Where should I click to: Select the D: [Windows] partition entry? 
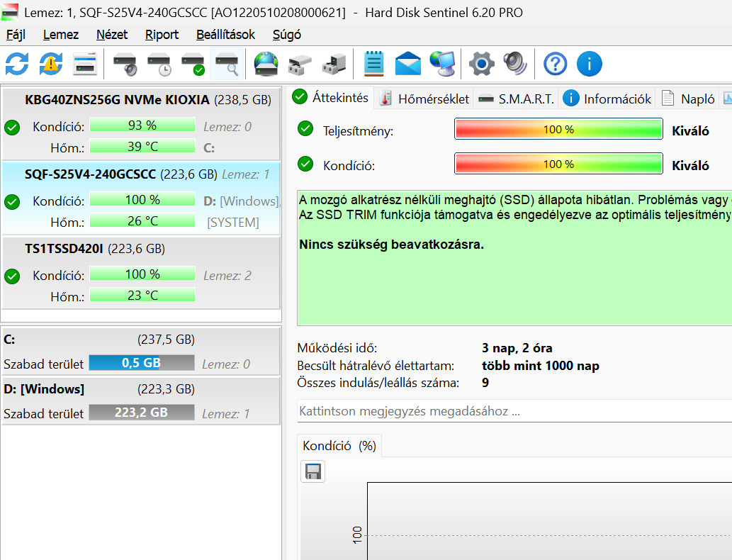click(141, 401)
